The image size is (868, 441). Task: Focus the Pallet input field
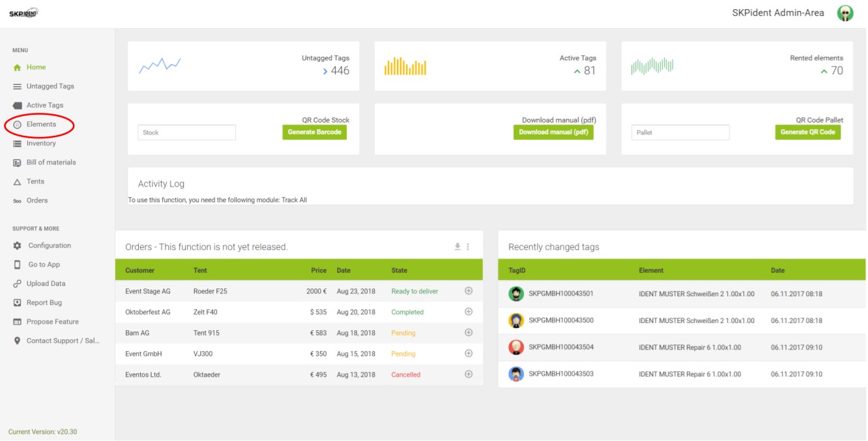pyautogui.click(x=680, y=132)
